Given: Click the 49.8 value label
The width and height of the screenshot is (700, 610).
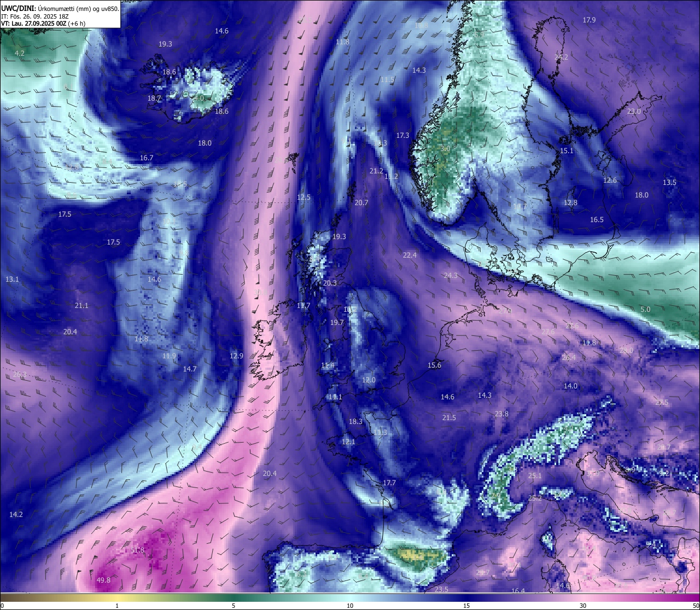Looking at the screenshot, I should 103,580.
